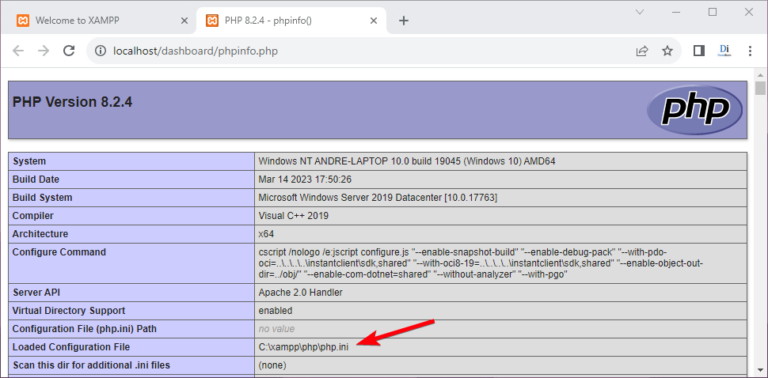The image size is (768, 378).
Task: Click the scrollbar up arrow
Action: 760,75
